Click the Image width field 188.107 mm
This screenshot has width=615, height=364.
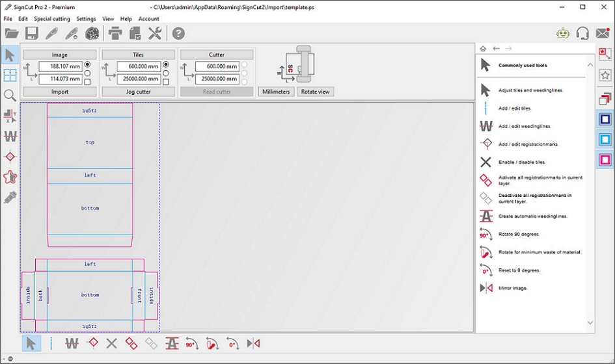pyautogui.click(x=61, y=66)
